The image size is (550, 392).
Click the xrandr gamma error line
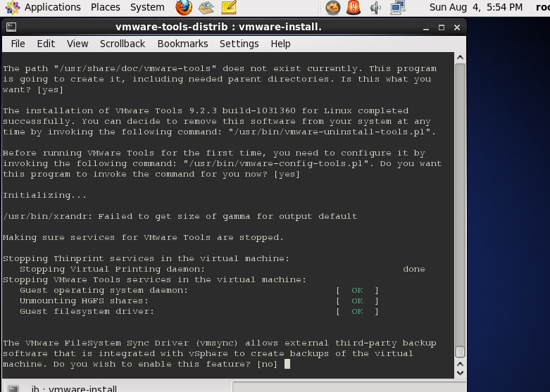180,216
